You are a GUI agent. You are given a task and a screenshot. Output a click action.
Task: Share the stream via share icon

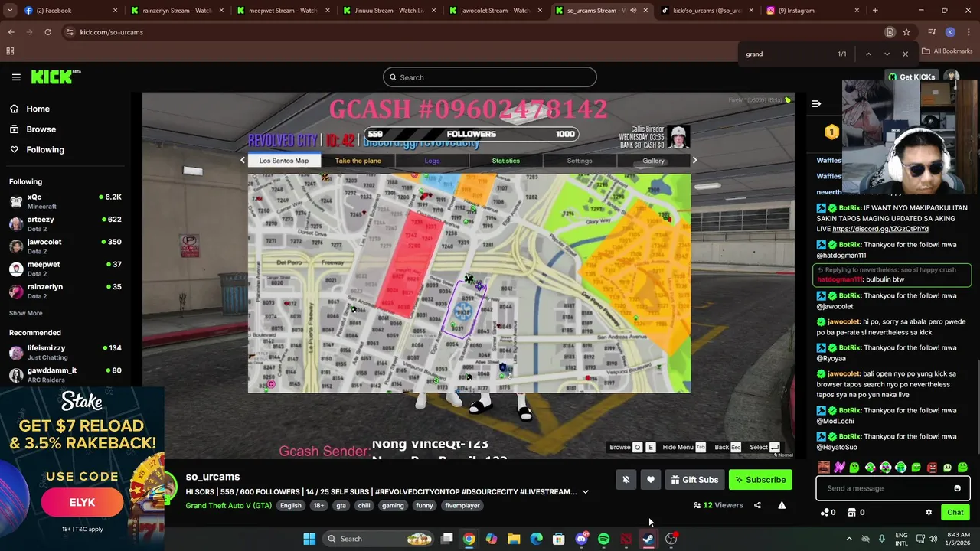tap(757, 505)
